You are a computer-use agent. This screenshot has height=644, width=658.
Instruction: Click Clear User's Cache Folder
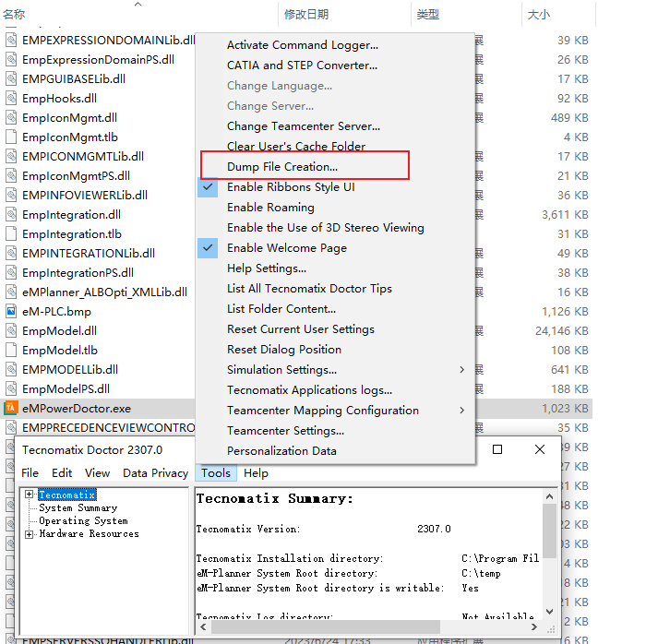click(296, 147)
